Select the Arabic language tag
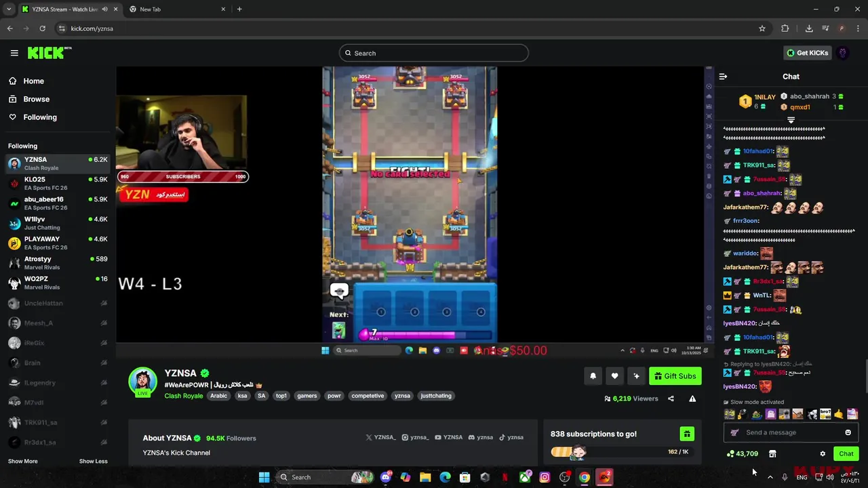Image resolution: width=868 pixels, height=488 pixels. click(218, 396)
